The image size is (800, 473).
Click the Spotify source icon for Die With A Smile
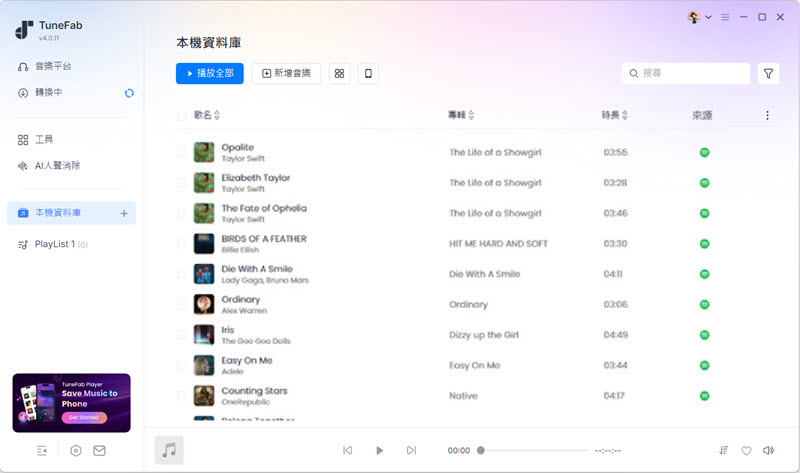pos(705,274)
